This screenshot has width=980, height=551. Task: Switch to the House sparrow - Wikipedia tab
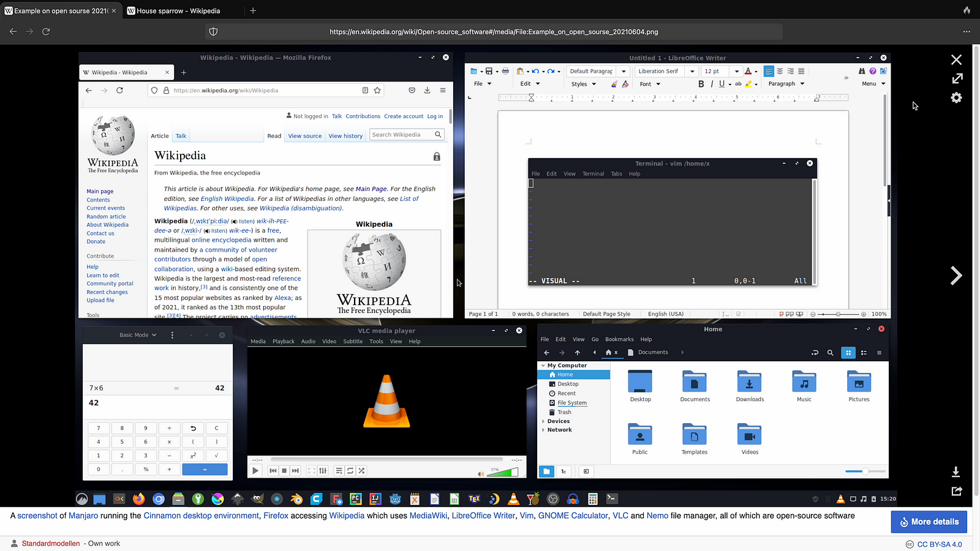point(178,11)
